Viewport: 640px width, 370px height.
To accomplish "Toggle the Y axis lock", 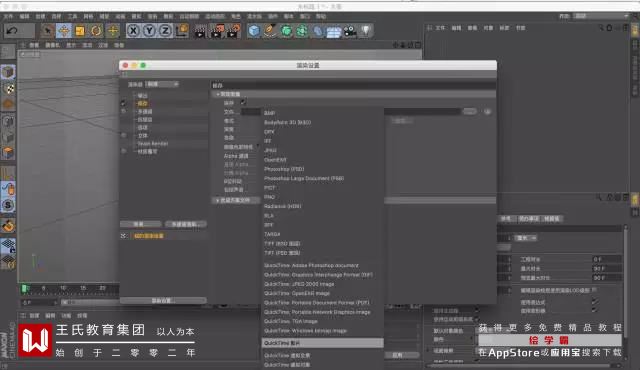I will (149, 31).
